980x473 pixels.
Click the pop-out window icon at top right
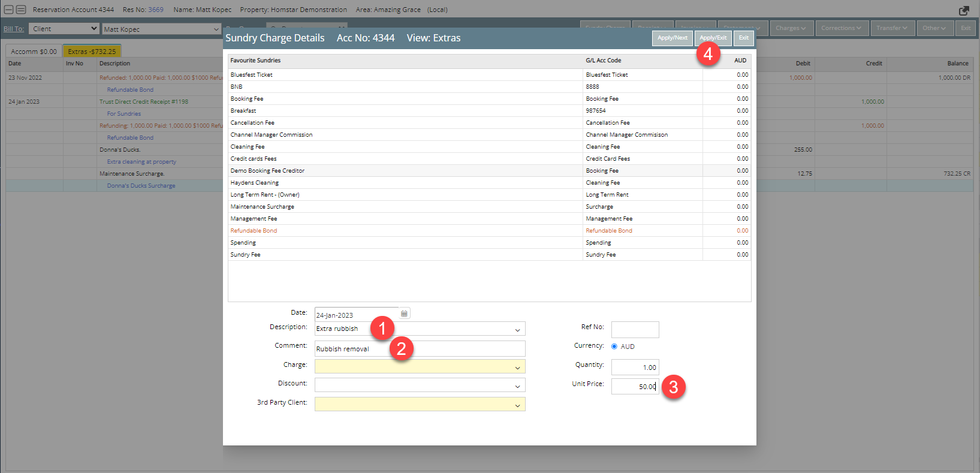964,10
